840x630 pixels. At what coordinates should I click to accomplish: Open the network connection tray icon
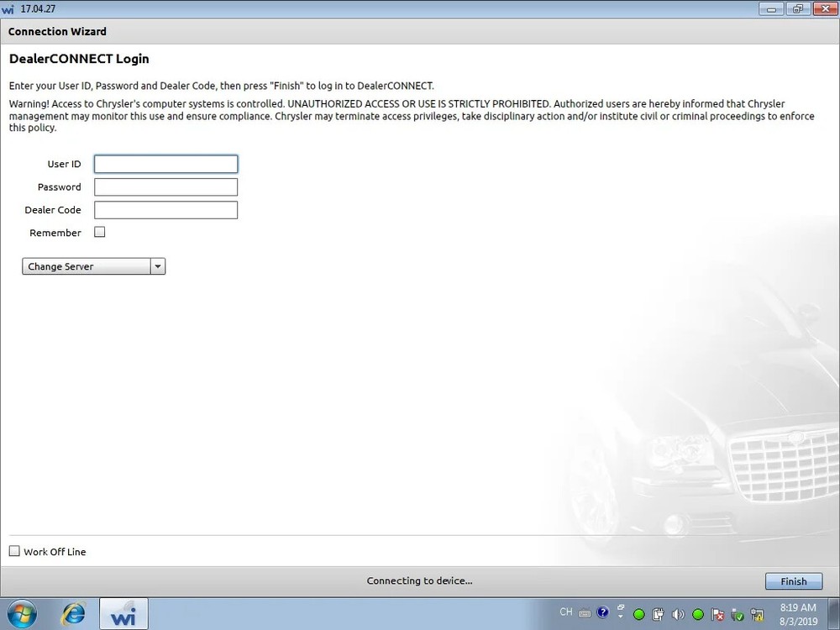[x=757, y=615]
